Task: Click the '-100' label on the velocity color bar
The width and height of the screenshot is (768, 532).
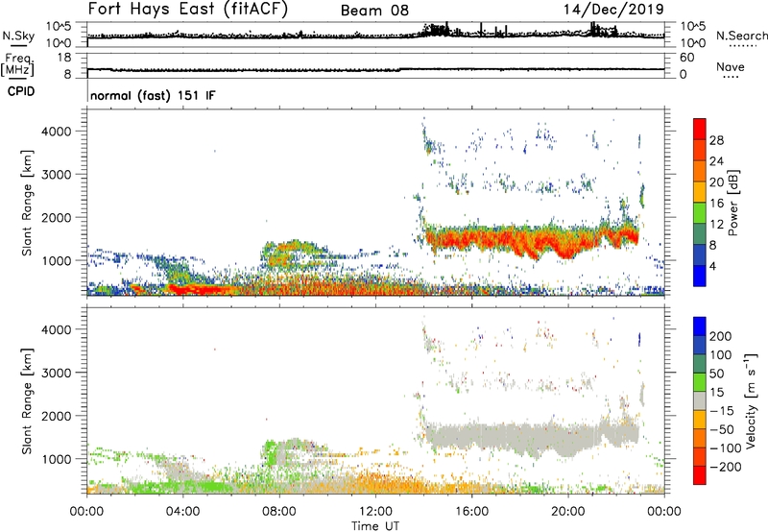Action: (x=726, y=448)
